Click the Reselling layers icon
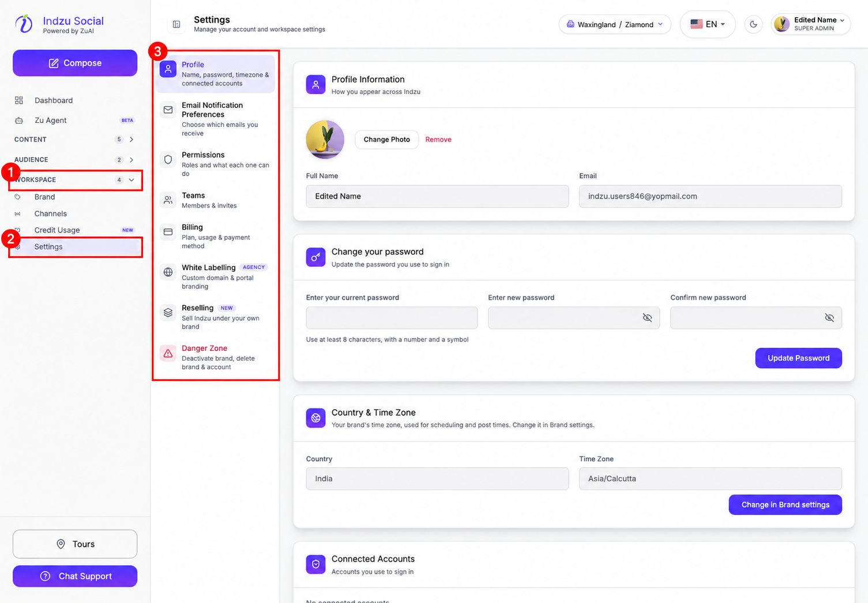 [168, 313]
